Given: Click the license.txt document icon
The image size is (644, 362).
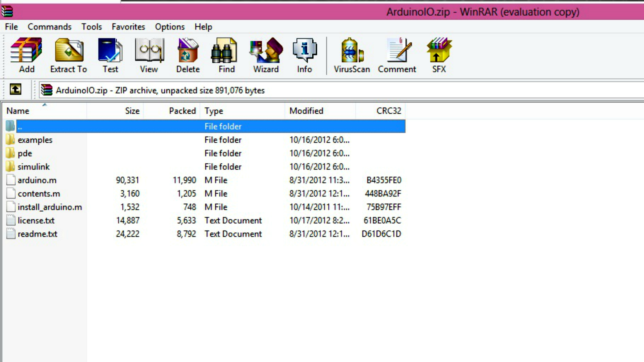Looking at the screenshot, I should pyautogui.click(x=11, y=220).
